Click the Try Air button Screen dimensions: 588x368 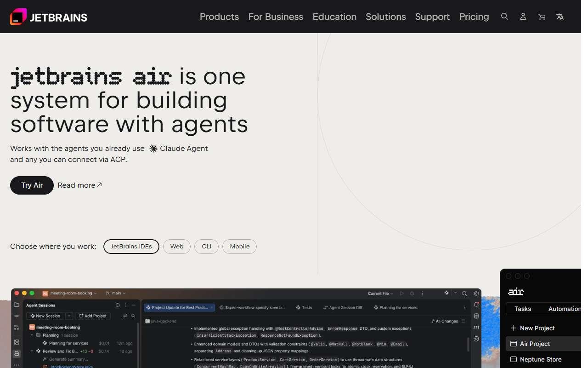pyautogui.click(x=32, y=185)
